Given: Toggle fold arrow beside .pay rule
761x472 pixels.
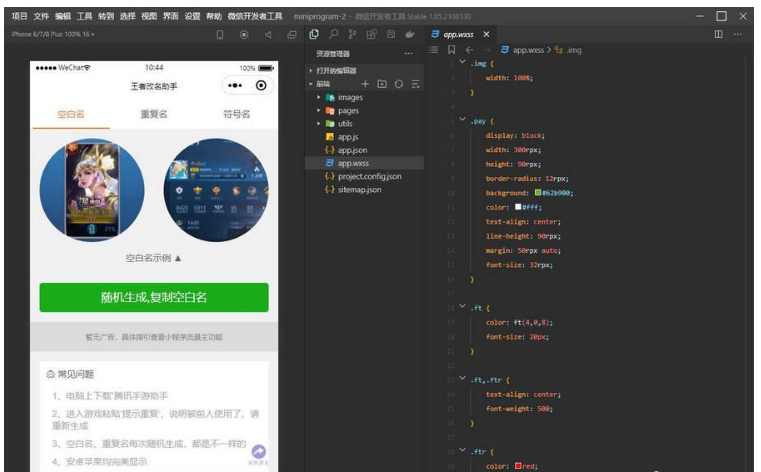Looking at the screenshot, I should [462, 120].
